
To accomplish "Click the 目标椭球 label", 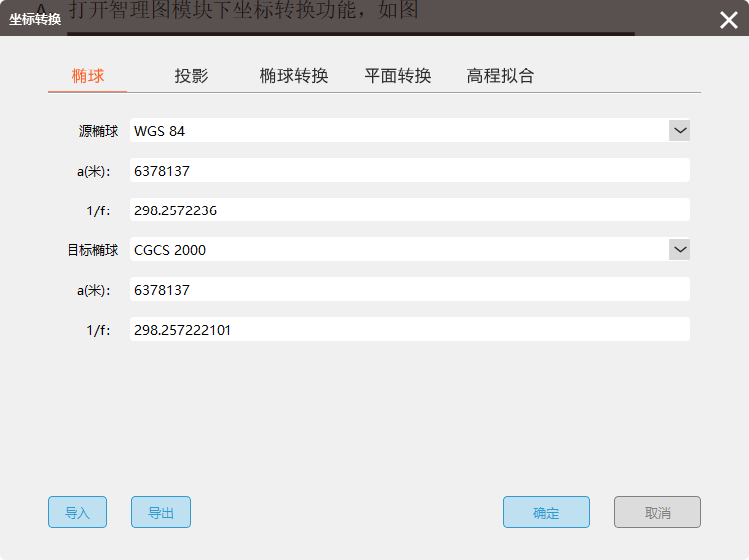I will (92, 250).
